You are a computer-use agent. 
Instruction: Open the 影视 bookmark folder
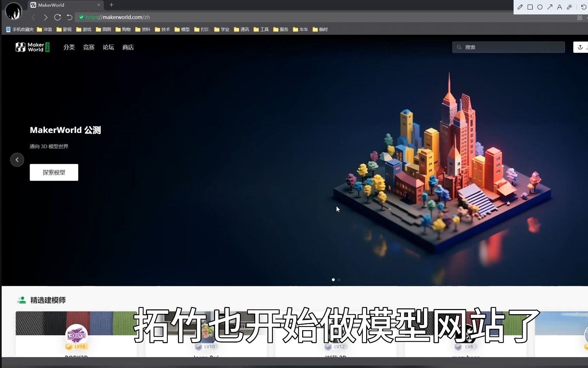point(64,29)
